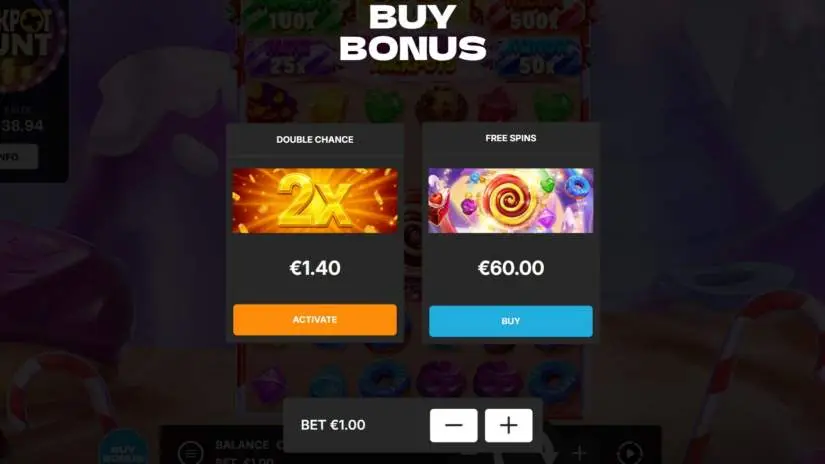Click the €1.40 Double Chance price
Viewport: 825px width, 464px height.
click(315, 268)
